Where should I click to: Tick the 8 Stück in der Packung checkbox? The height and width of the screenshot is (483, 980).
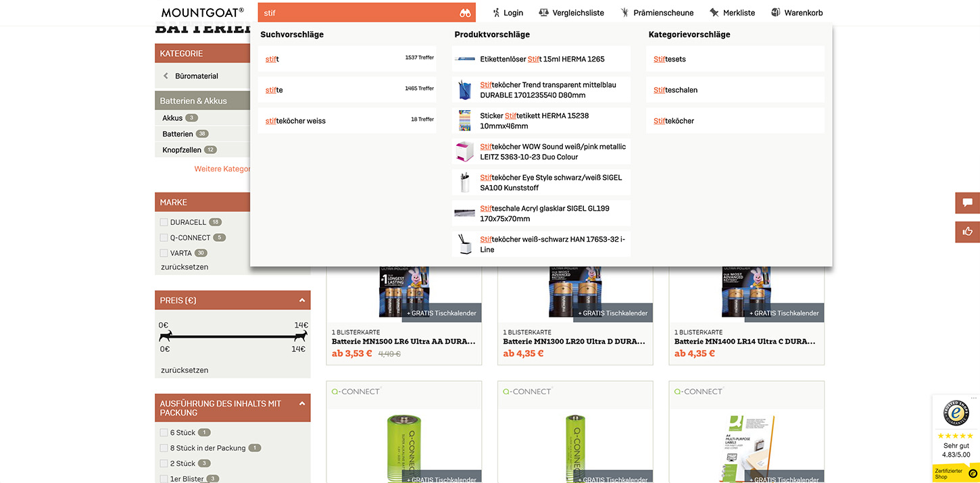pyautogui.click(x=164, y=448)
